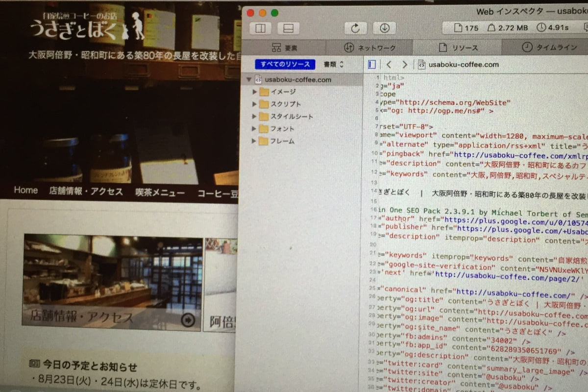Expand the フレーム folder
588x392 pixels.
254,141
